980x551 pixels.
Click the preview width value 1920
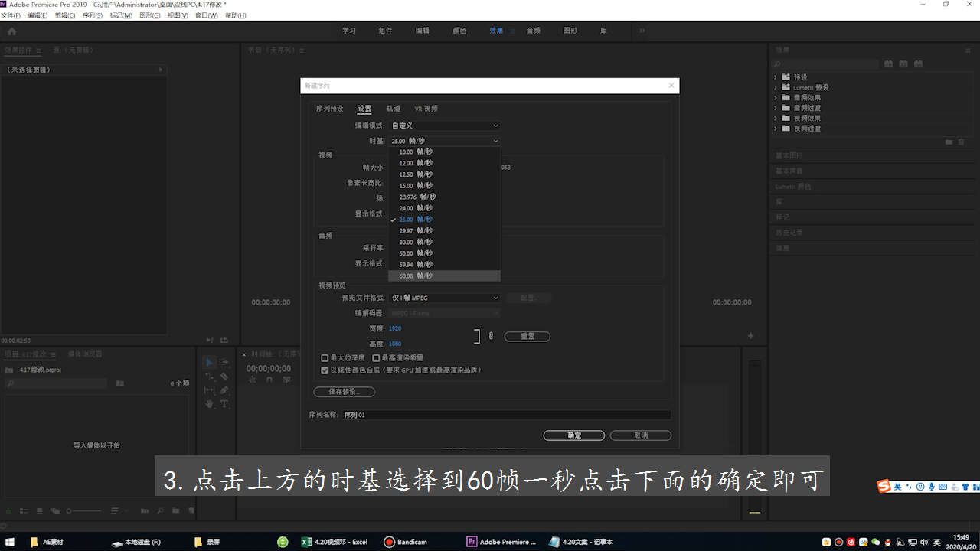coord(395,328)
